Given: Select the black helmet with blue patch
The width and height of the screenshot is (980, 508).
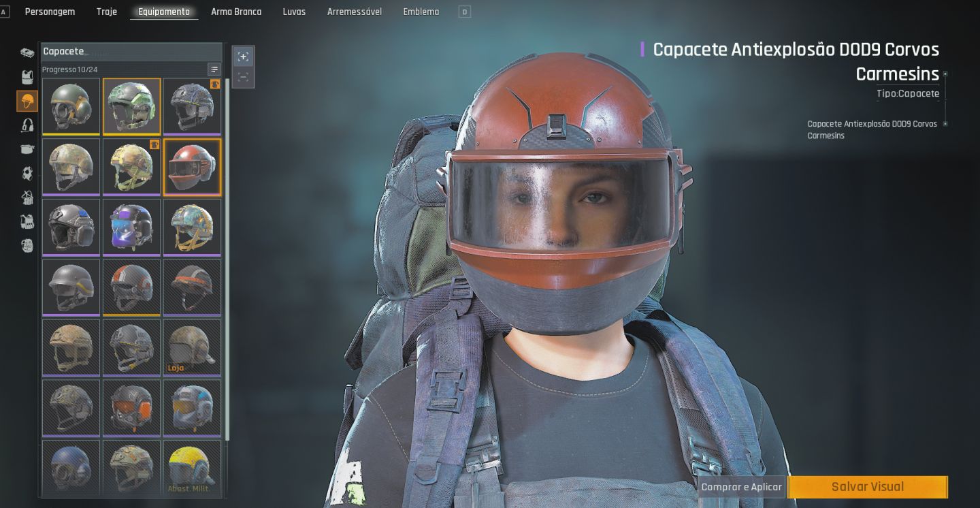Looking at the screenshot, I should (x=71, y=227).
